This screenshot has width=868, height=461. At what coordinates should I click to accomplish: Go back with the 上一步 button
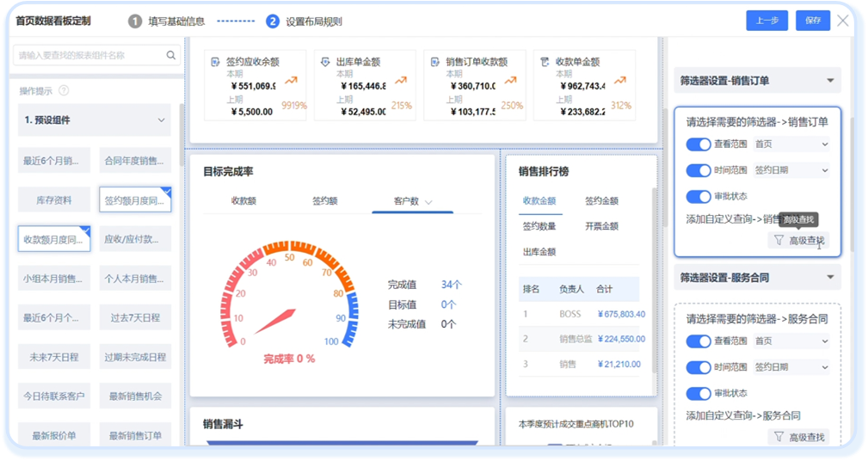point(767,21)
